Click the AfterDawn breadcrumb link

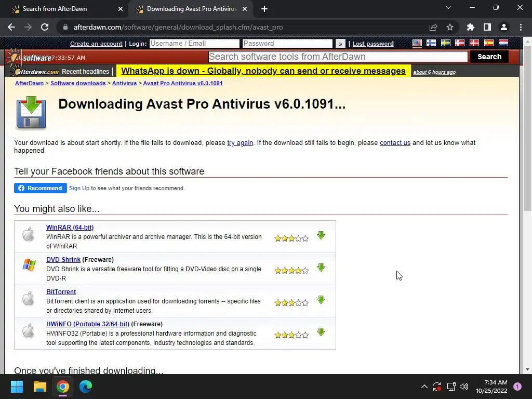pyautogui.click(x=29, y=83)
